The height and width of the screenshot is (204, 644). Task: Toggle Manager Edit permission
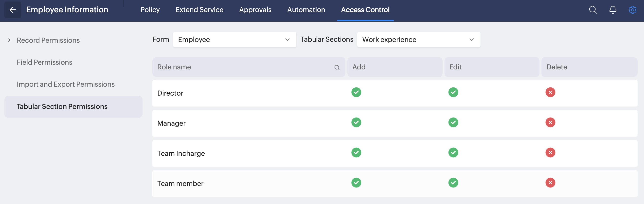453,122
